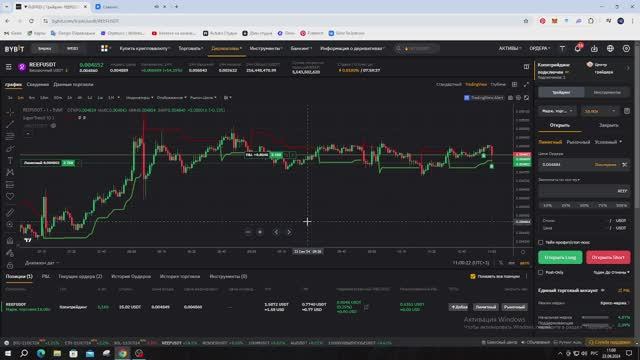Expand the chart to fullscreen
This screenshot has width=640, height=360.
click(x=526, y=84)
